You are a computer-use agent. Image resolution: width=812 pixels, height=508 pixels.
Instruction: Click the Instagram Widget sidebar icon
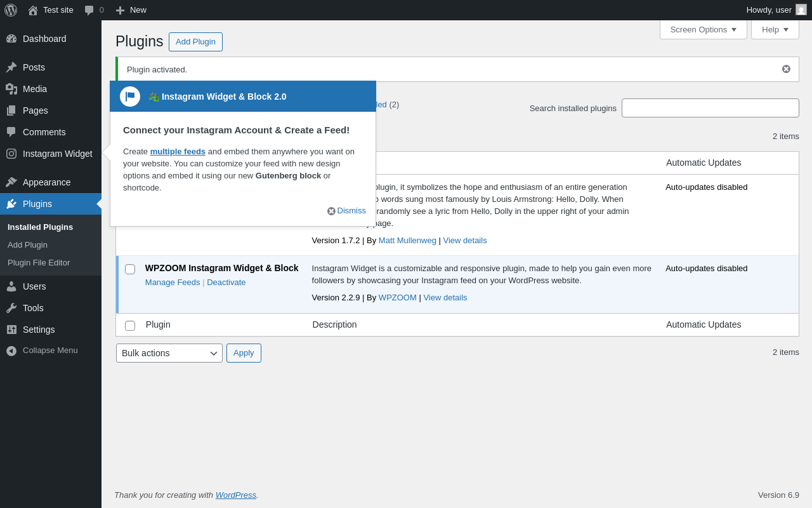pyautogui.click(x=11, y=154)
